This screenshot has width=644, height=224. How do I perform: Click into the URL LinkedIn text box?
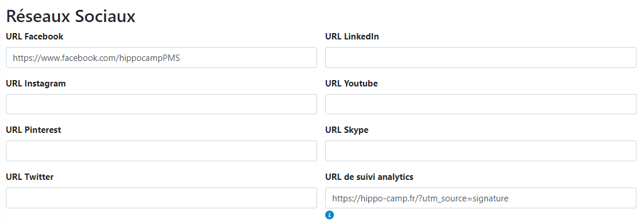[x=481, y=57]
